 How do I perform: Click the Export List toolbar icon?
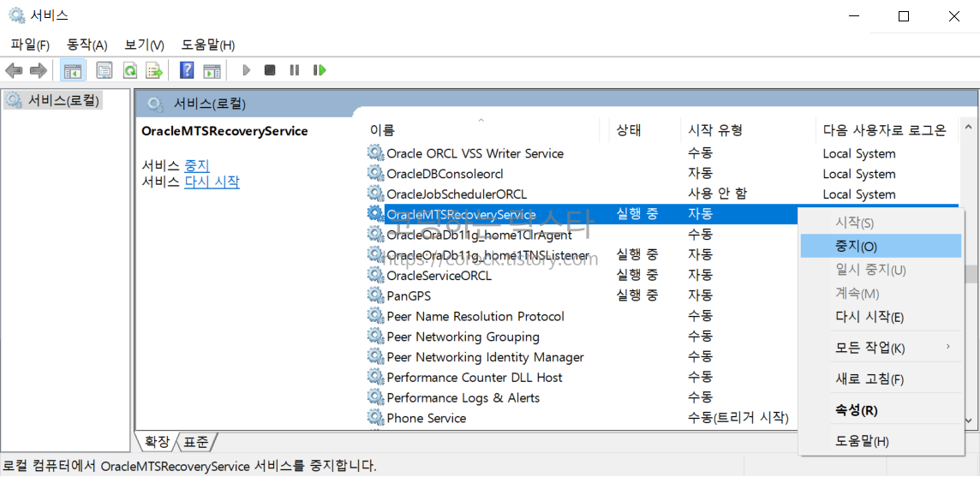coord(153,70)
